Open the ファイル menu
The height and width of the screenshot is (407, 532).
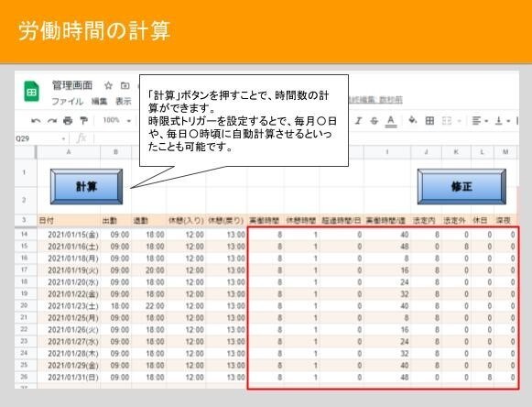pos(67,101)
